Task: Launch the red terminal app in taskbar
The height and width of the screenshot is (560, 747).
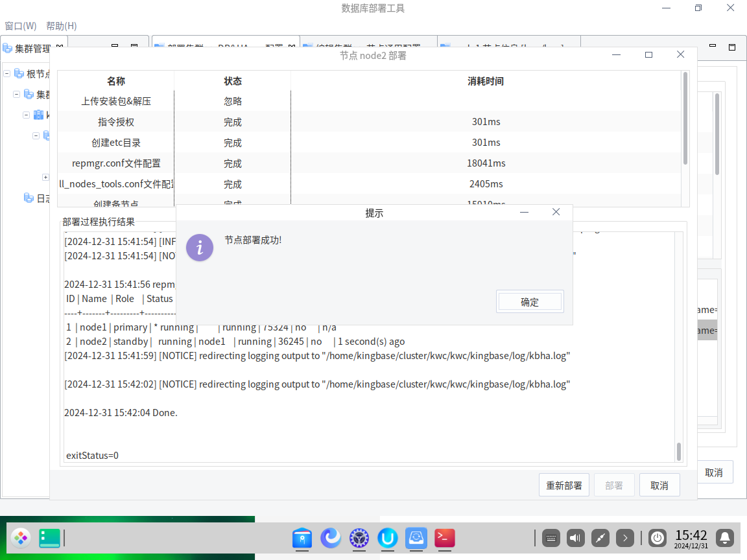Action: [x=444, y=537]
